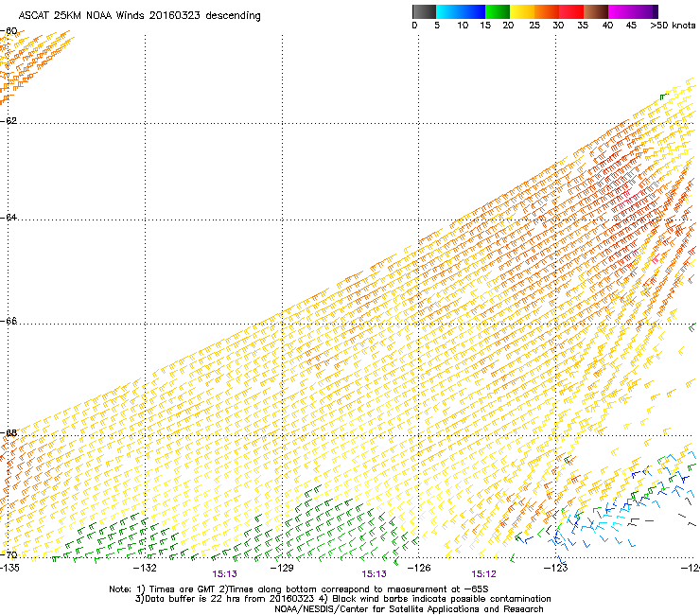
Task: Click the purple '15:12' pass time label
Action: point(484,574)
